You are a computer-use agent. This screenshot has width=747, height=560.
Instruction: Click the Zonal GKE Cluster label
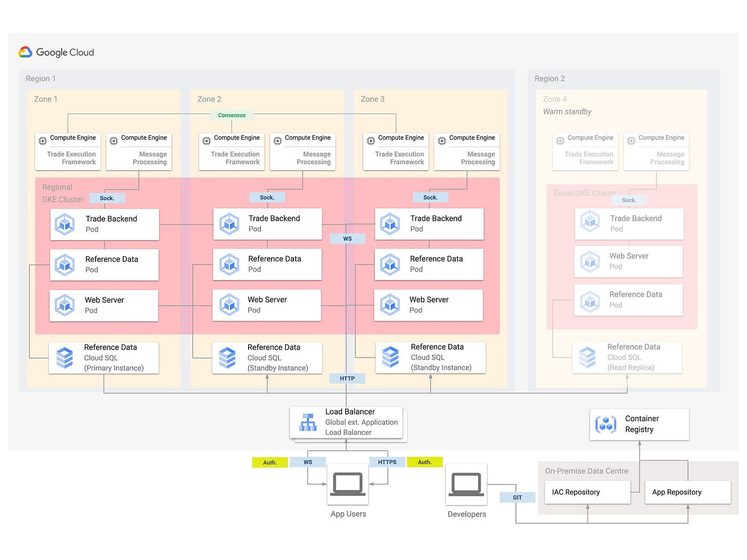click(x=585, y=193)
